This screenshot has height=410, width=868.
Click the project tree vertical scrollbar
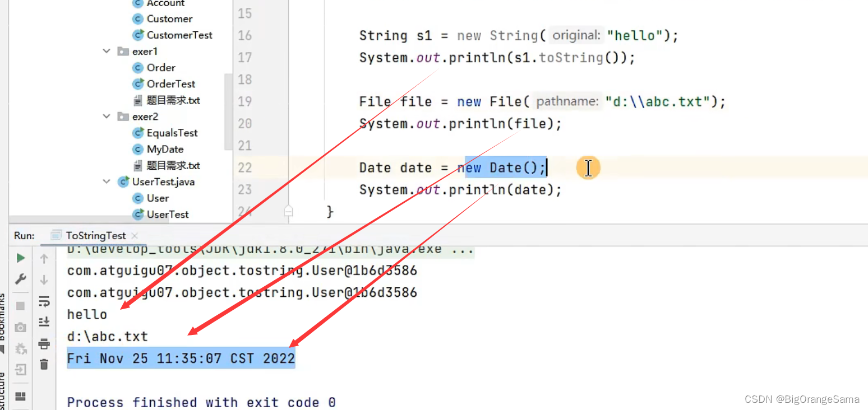click(x=228, y=112)
